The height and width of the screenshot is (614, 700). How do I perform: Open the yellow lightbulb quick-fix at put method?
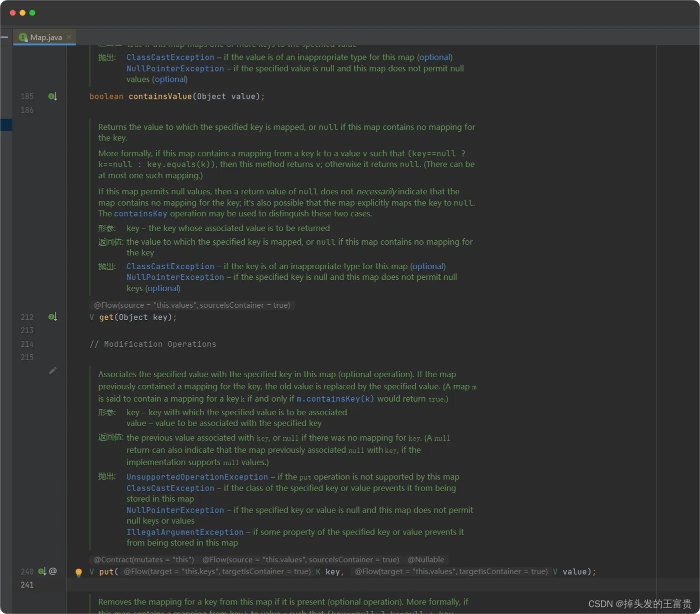pos(78,573)
